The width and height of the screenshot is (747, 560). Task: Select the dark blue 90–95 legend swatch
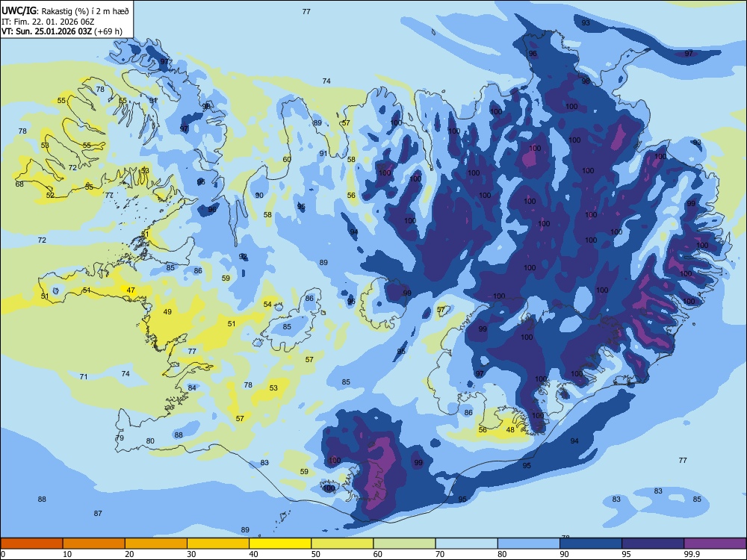click(x=591, y=544)
